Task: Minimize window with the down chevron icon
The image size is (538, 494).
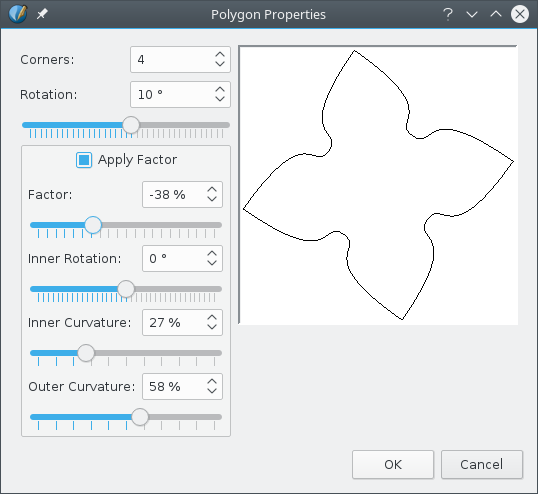Action: tap(472, 14)
